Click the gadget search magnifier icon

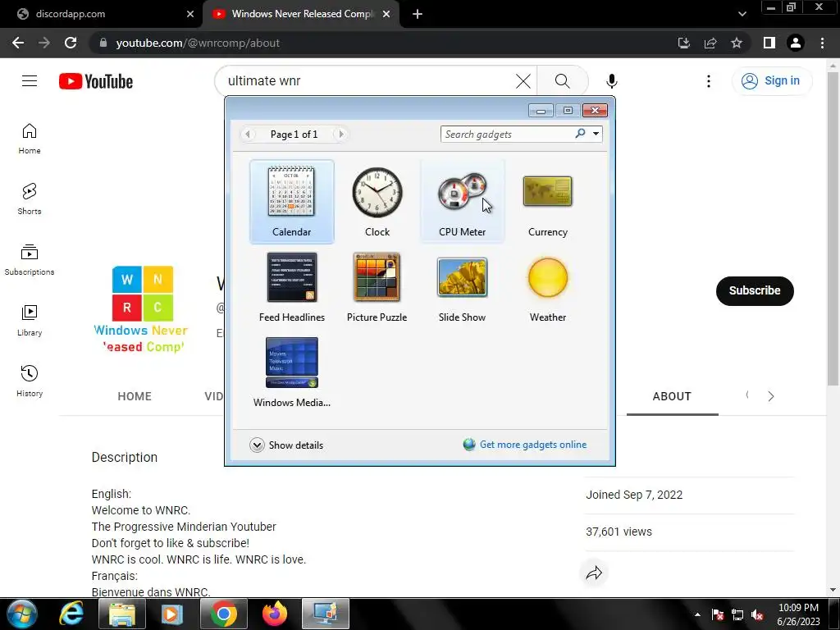[580, 134]
